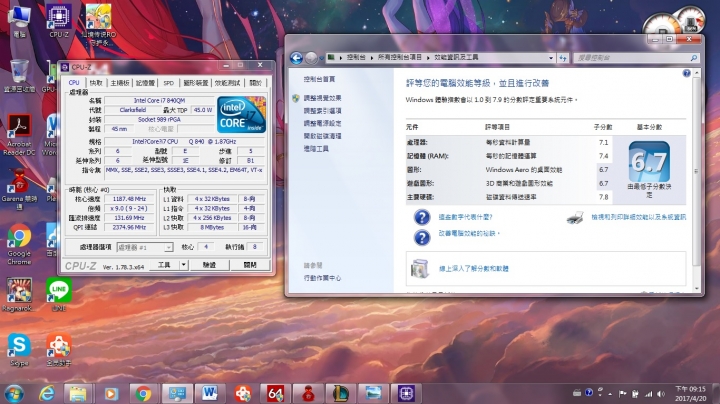Click the core speed value 1187.48 MHz

129,199
